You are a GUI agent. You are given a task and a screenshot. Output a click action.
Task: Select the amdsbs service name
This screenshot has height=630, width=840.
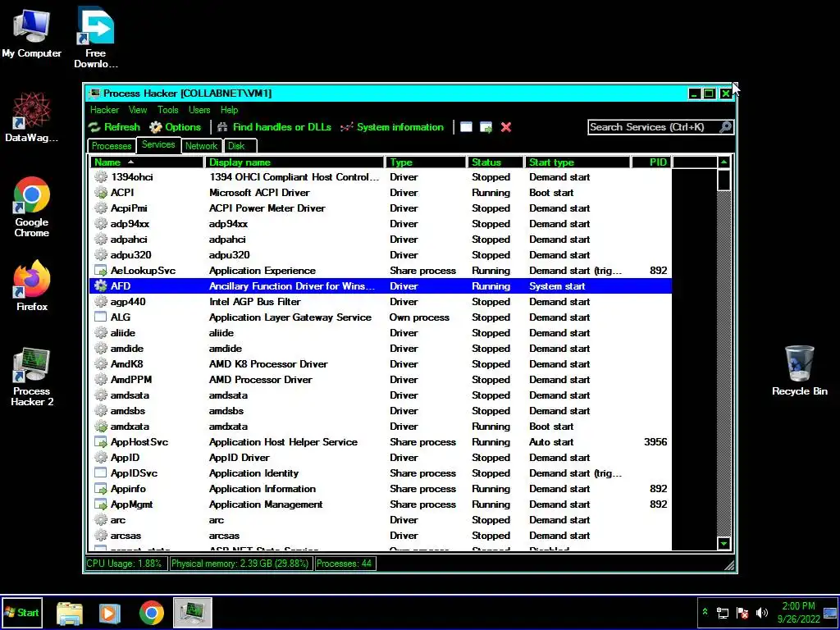[x=127, y=411]
